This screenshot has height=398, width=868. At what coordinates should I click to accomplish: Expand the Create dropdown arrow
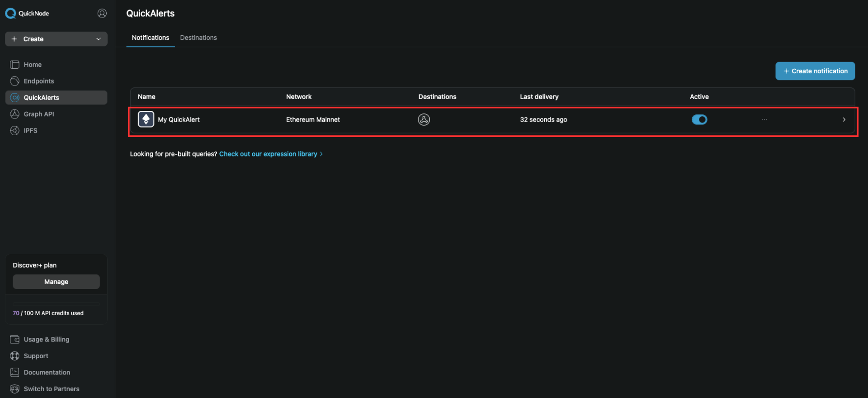pos(99,39)
